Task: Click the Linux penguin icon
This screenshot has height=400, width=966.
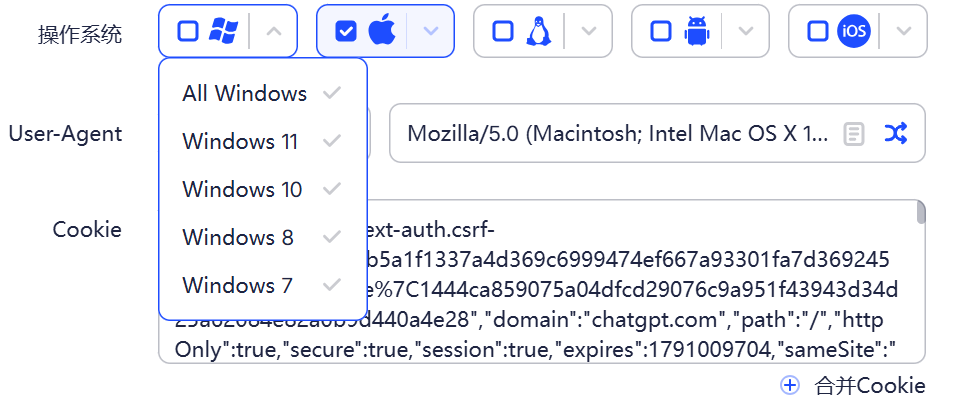Action: pos(539,31)
